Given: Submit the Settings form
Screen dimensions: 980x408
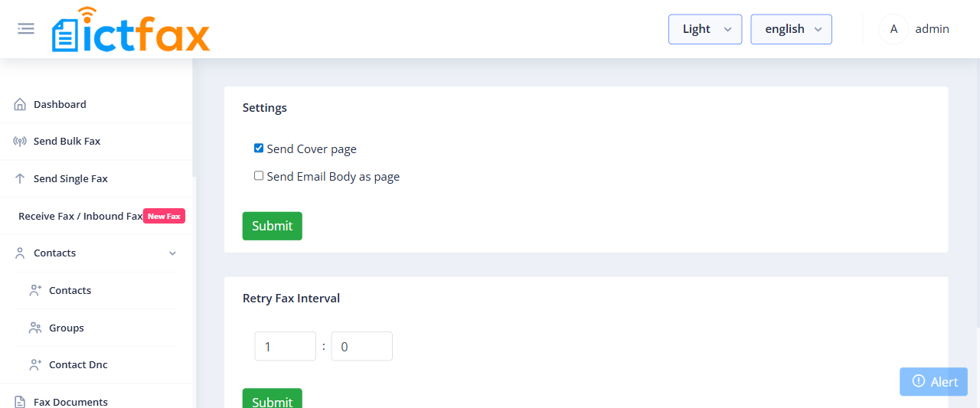Looking at the screenshot, I should coord(273,226).
